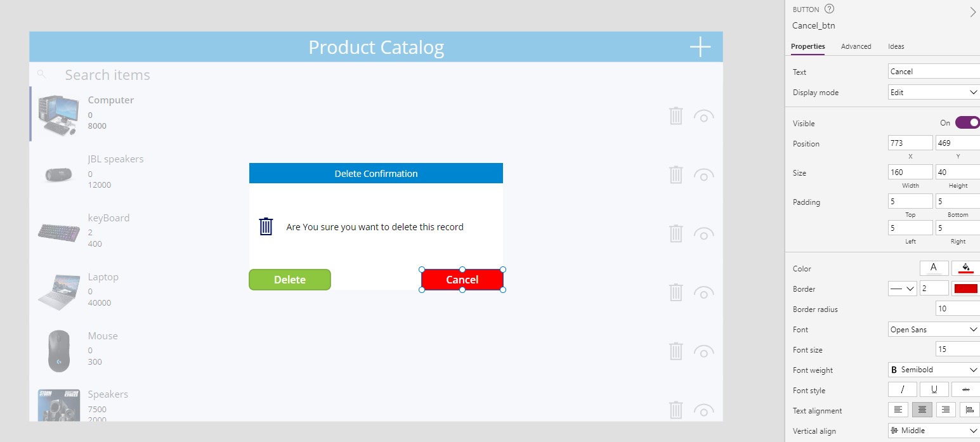Switch to the Advanced tab
Screen dimensions: 980x442
click(856, 46)
